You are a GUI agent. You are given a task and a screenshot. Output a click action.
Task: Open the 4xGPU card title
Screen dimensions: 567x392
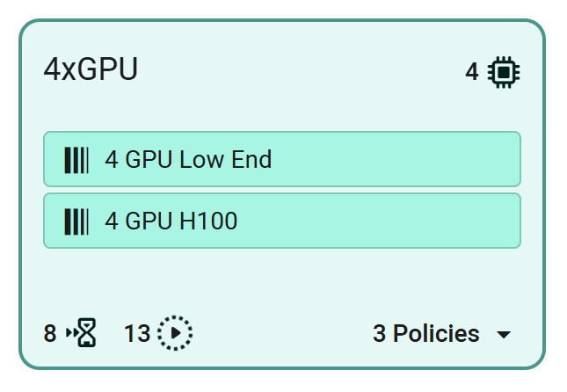(91, 69)
